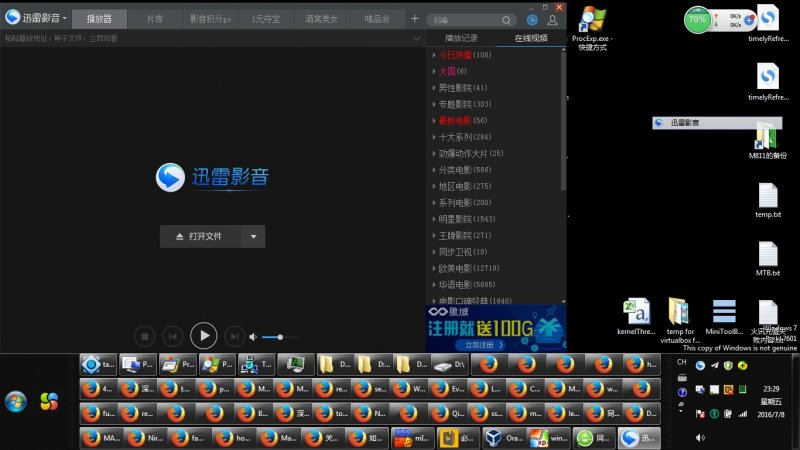The height and width of the screenshot is (450, 800).
Task: Click the colorful quick-launch icon beside Start
Action: [49, 402]
